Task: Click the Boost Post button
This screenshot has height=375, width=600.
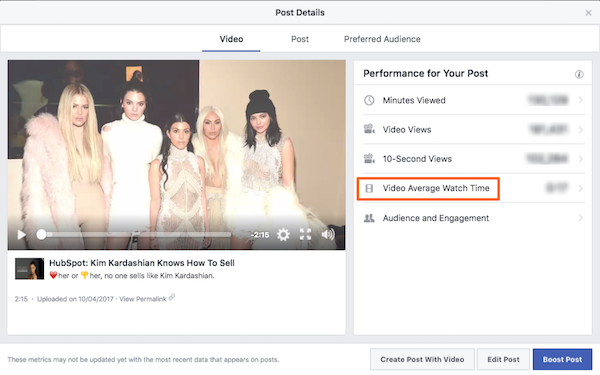Action: point(562,359)
